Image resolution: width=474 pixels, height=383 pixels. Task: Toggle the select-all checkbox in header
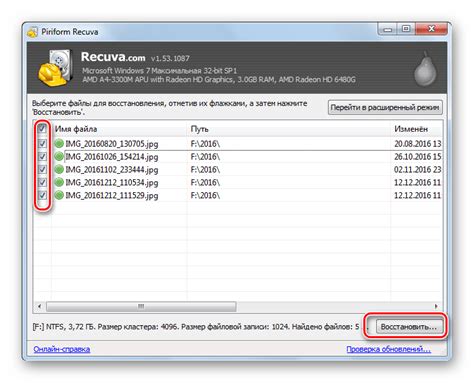[42, 128]
